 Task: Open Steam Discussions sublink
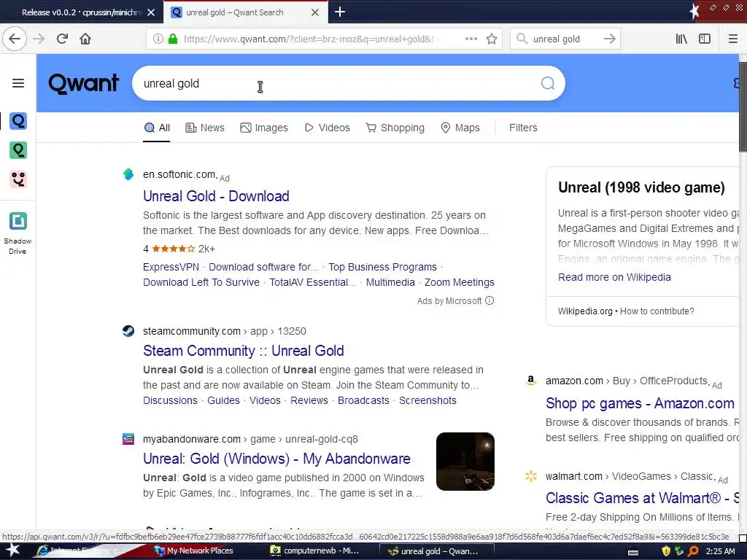pyautogui.click(x=170, y=400)
